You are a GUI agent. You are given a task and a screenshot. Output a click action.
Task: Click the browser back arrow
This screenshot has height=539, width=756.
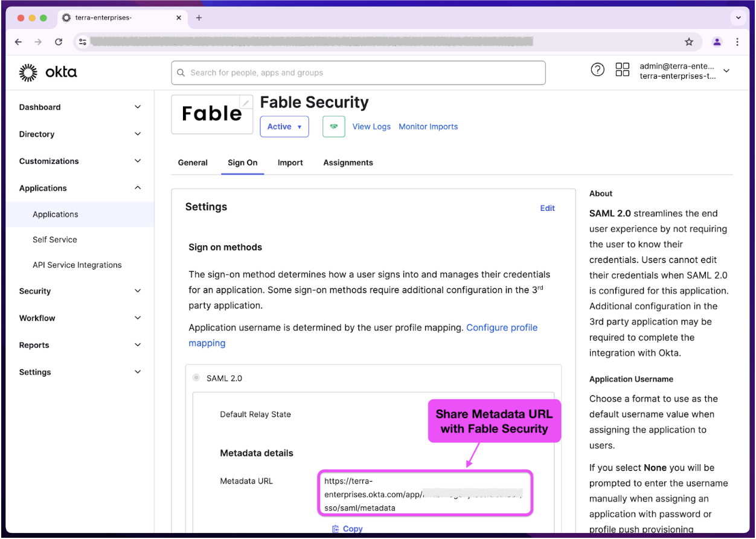18,42
